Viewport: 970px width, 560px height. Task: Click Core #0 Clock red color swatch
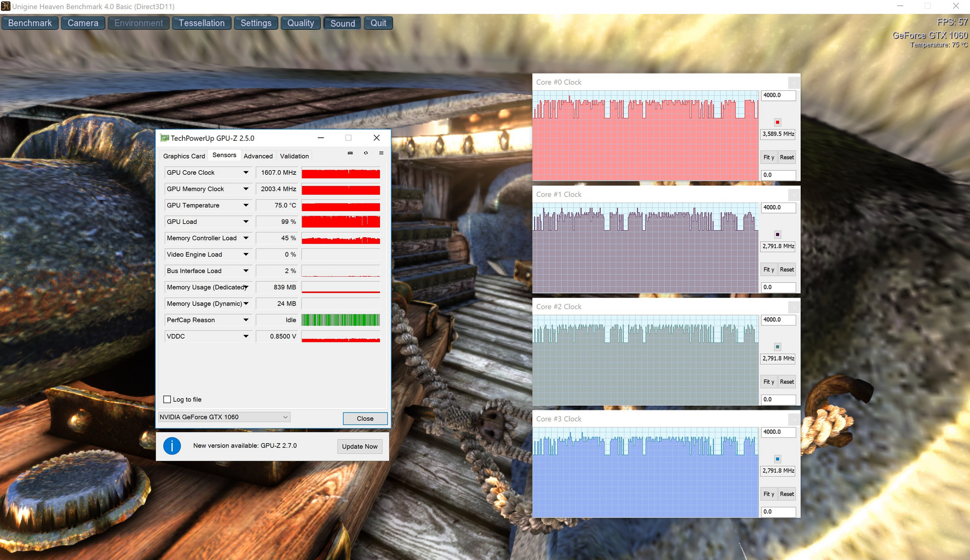pyautogui.click(x=778, y=122)
